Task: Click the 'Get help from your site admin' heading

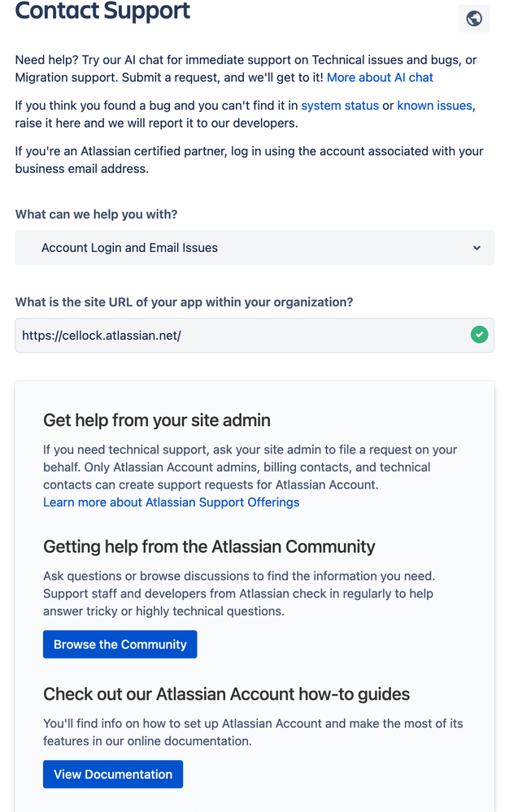Action: click(156, 420)
